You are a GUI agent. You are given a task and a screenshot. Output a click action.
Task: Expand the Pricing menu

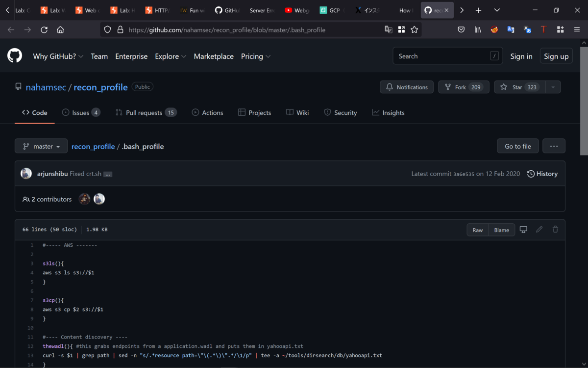tap(256, 56)
